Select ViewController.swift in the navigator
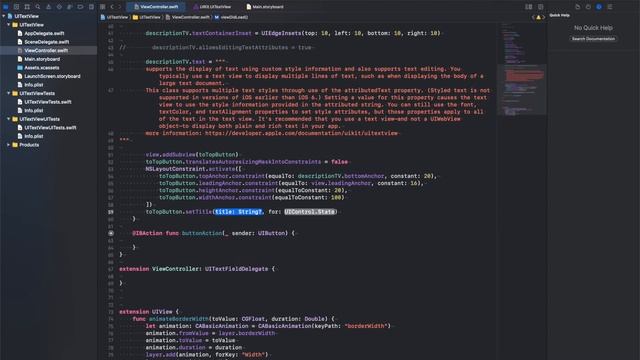Viewport: 640px width, 360px height. 46,50
